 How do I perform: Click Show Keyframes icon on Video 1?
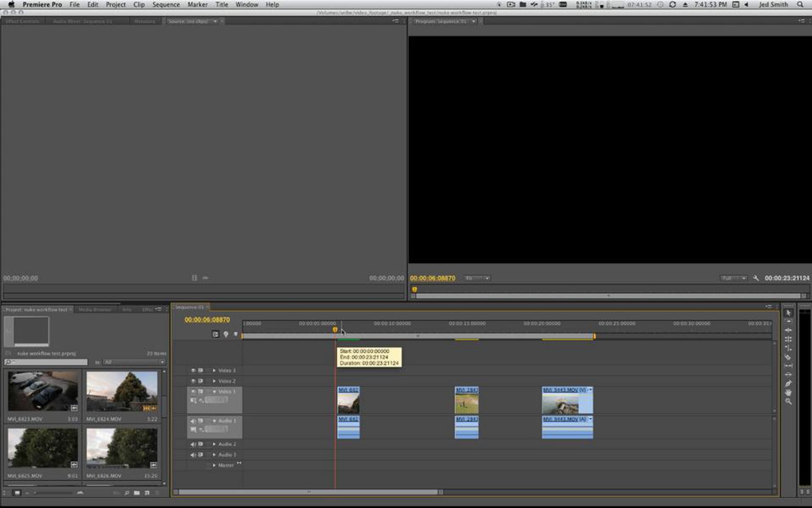point(201,400)
